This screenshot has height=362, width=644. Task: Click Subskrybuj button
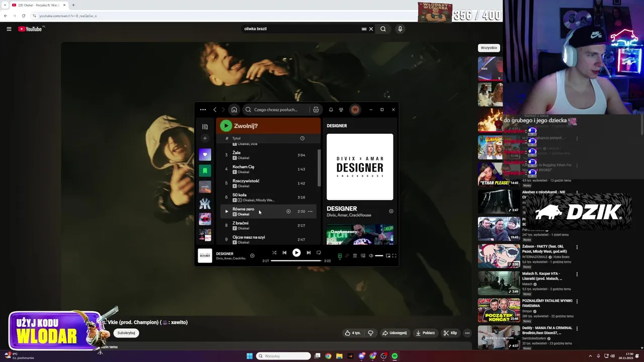pyautogui.click(x=126, y=333)
